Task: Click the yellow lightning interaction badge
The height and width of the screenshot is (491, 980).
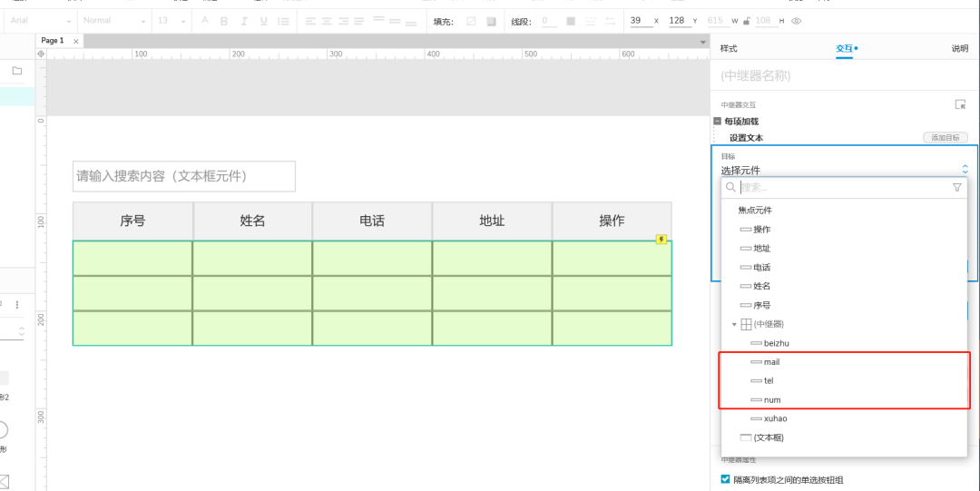Action: coord(661,239)
